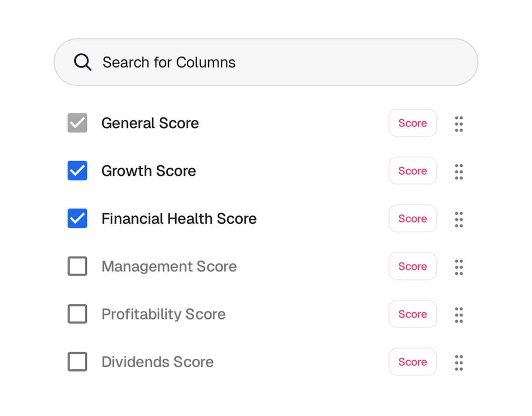Click the search magnifier icon
Viewport: 532px width, 416px height.
[82, 62]
